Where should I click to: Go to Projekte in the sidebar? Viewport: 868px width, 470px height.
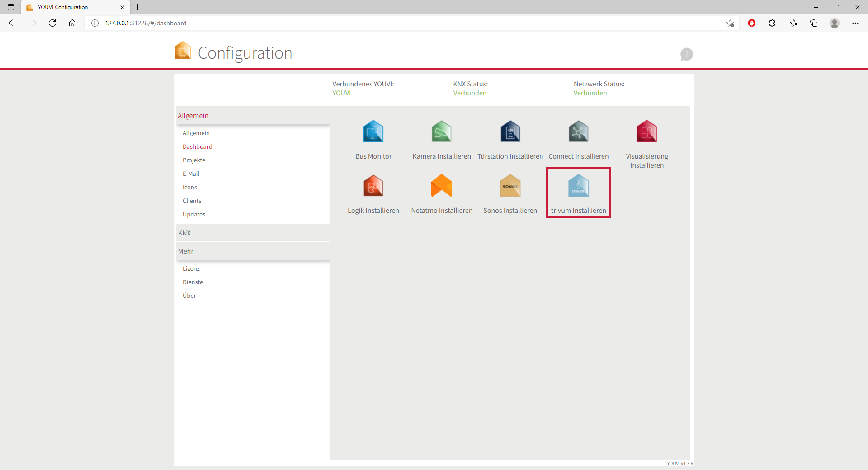coord(194,160)
